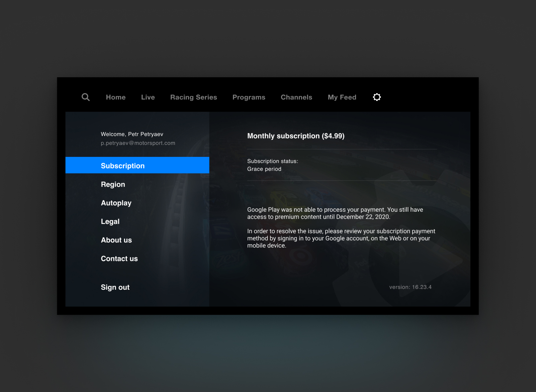Open the Channels tab
The height and width of the screenshot is (392, 536).
point(296,97)
